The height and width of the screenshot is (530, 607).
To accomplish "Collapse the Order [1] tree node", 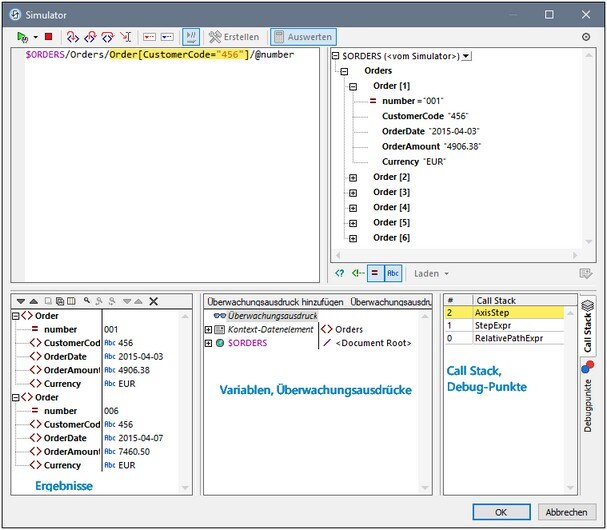I will (x=352, y=87).
